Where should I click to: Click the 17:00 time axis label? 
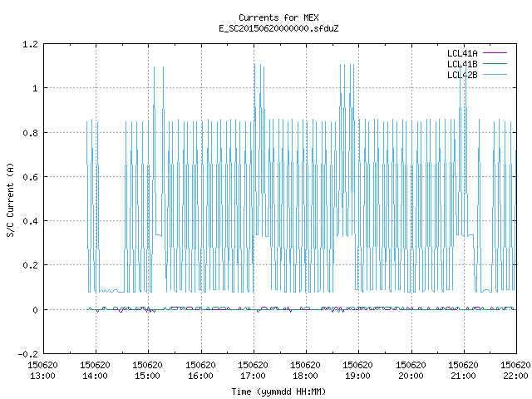[x=253, y=376]
